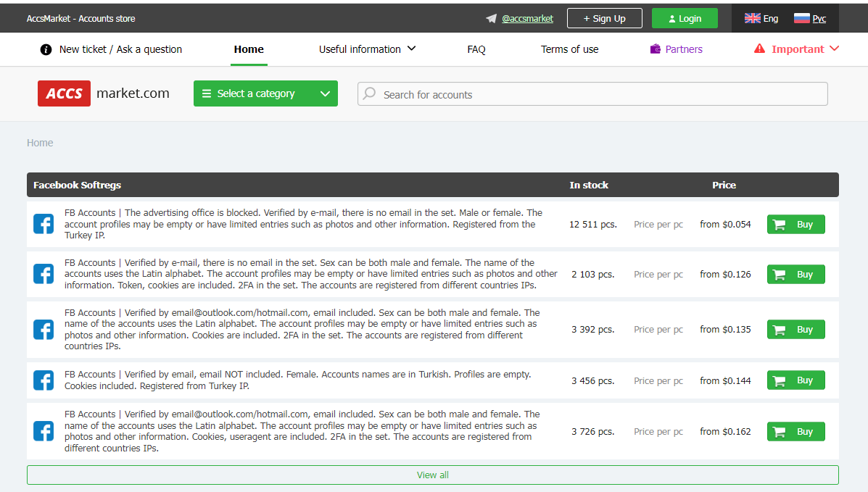
Task: Click the Home breadcrumb link
Action: coord(40,143)
